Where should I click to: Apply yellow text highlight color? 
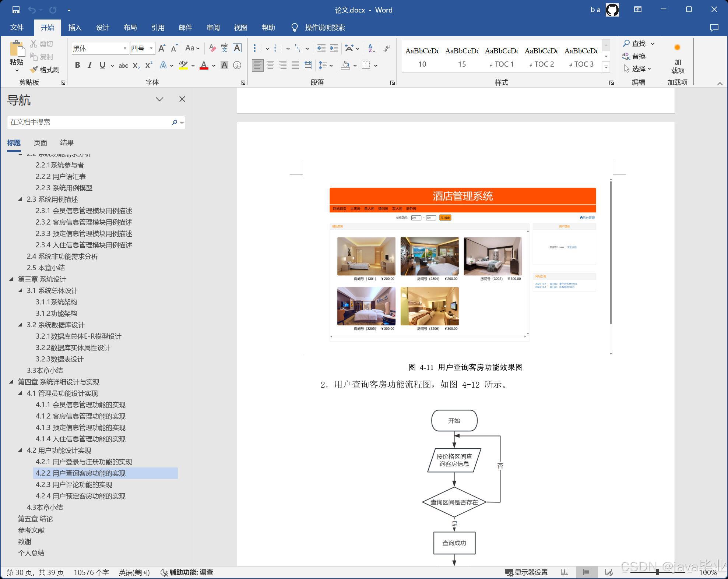[183, 66]
